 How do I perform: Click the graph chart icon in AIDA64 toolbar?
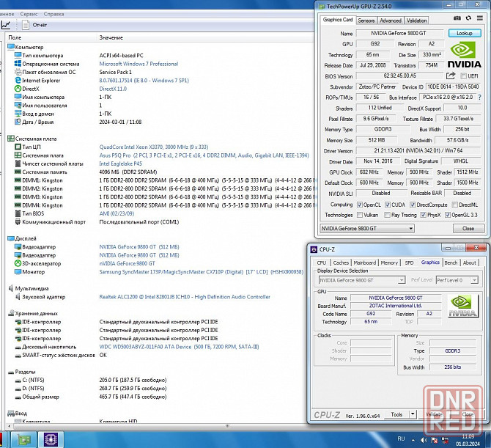point(6,25)
